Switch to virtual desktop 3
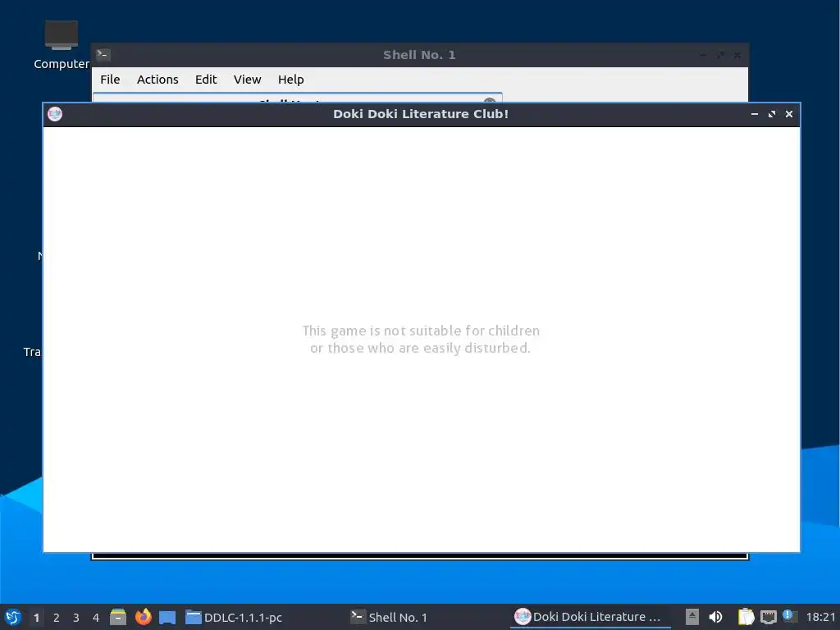The height and width of the screenshot is (630, 840). pos(76,618)
